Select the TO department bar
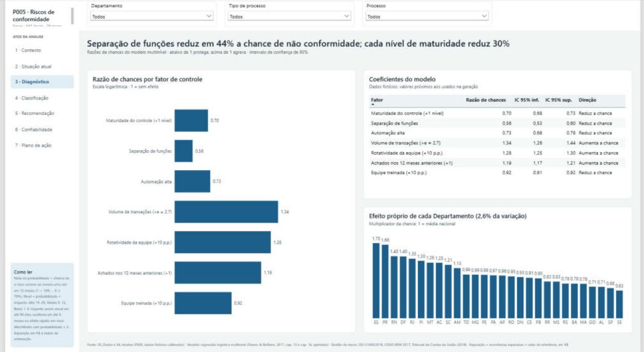 466,297
